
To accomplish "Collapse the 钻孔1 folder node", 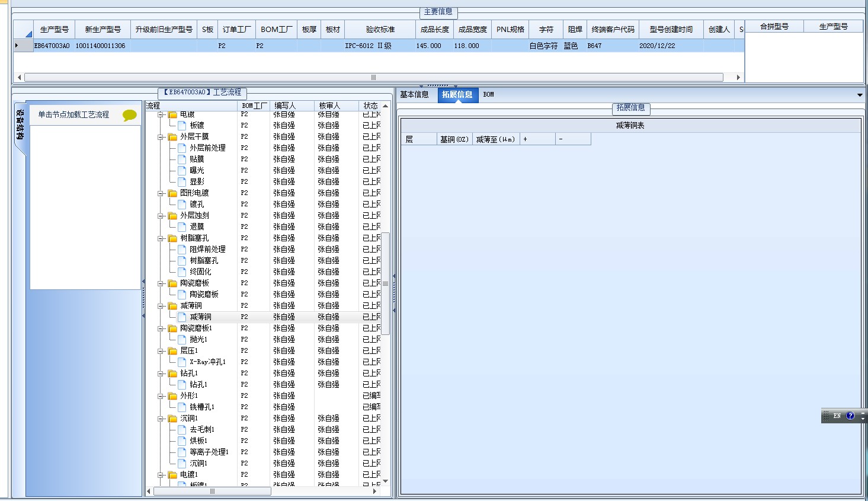I will click(x=161, y=374).
